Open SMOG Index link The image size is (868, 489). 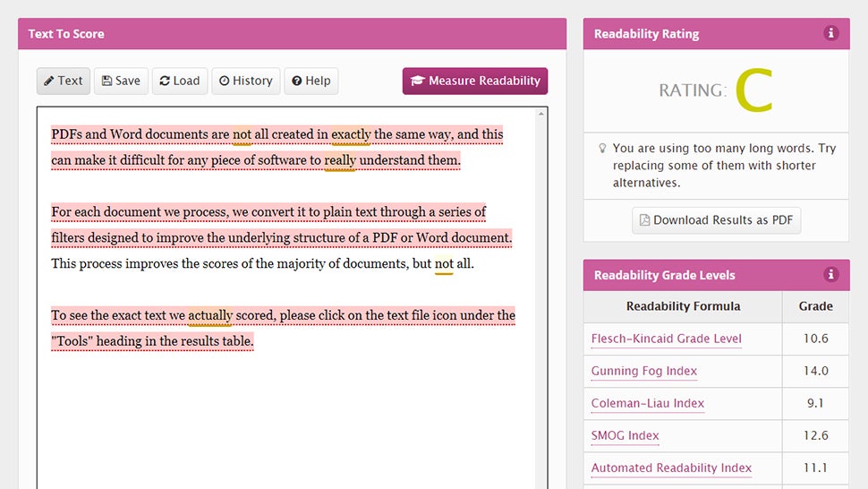(x=625, y=435)
